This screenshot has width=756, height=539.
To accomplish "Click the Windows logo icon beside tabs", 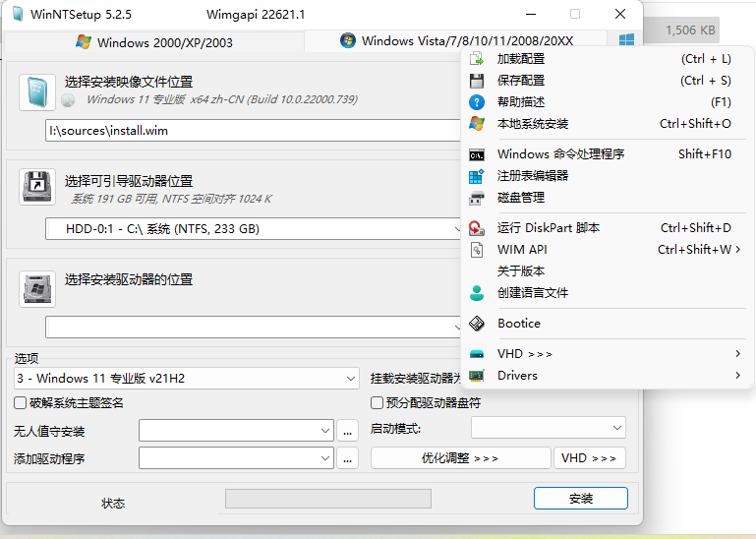I will point(626,40).
